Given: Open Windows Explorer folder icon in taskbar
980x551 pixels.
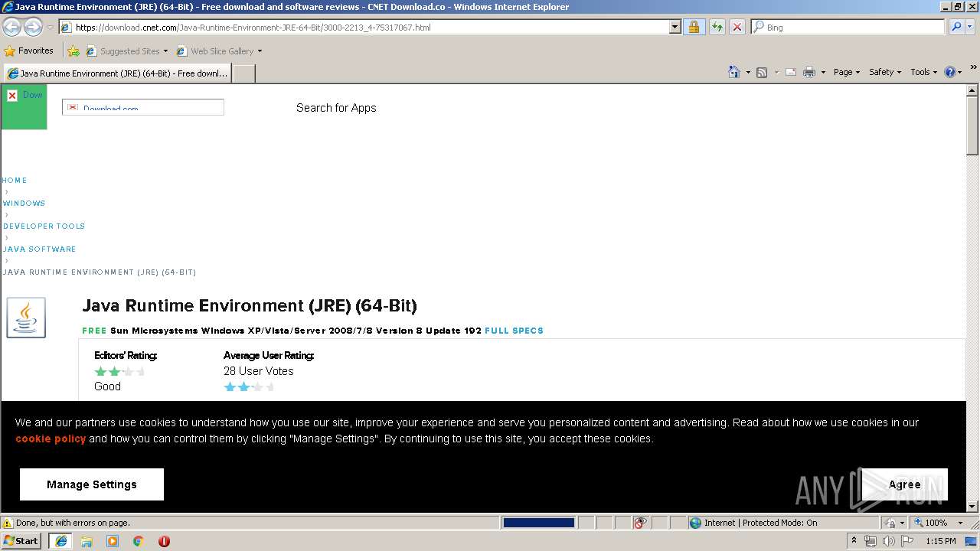Looking at the screenshot, I should click(x=87, y=541).
